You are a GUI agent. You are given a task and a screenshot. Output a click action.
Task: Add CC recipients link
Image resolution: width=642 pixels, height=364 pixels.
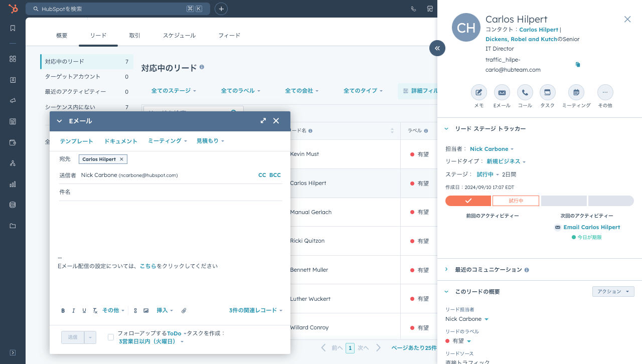click(x=262, y=175)
